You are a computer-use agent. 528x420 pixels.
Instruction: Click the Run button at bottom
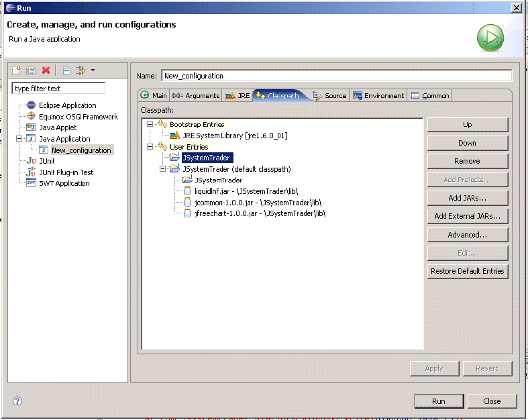[x=439, y=401]
